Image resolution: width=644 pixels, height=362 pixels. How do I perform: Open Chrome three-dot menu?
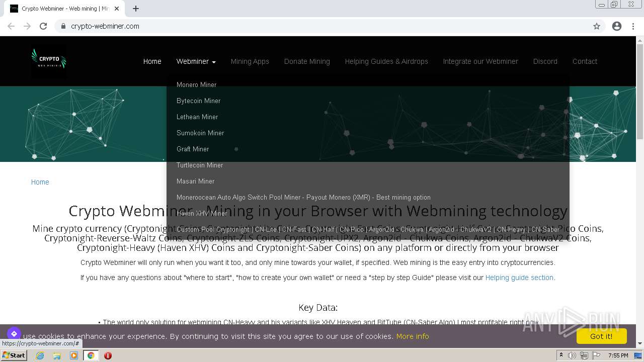[x=633, y=26]
